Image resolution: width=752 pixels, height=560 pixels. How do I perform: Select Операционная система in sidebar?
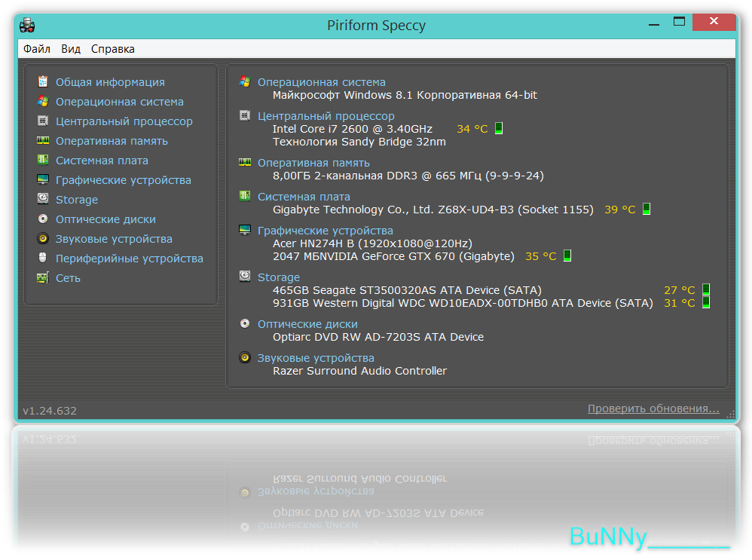pyautogui.click(x=119, y=102)
